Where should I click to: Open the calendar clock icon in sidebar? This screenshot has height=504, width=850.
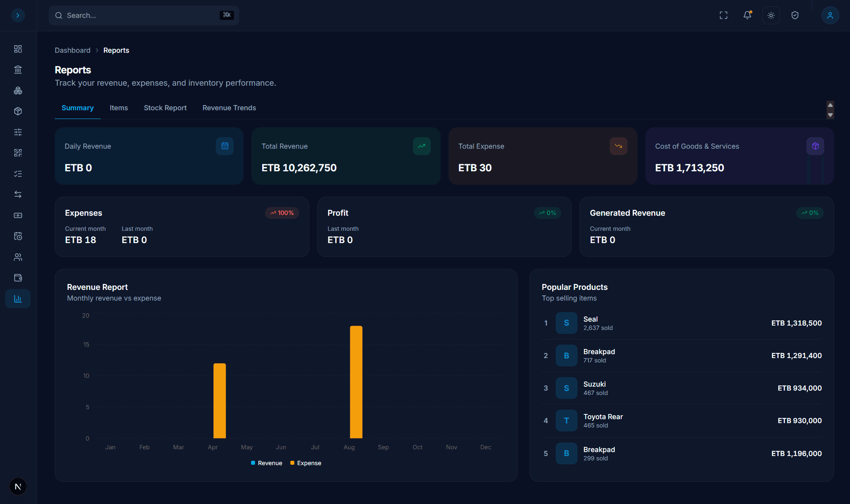point(18,236)
